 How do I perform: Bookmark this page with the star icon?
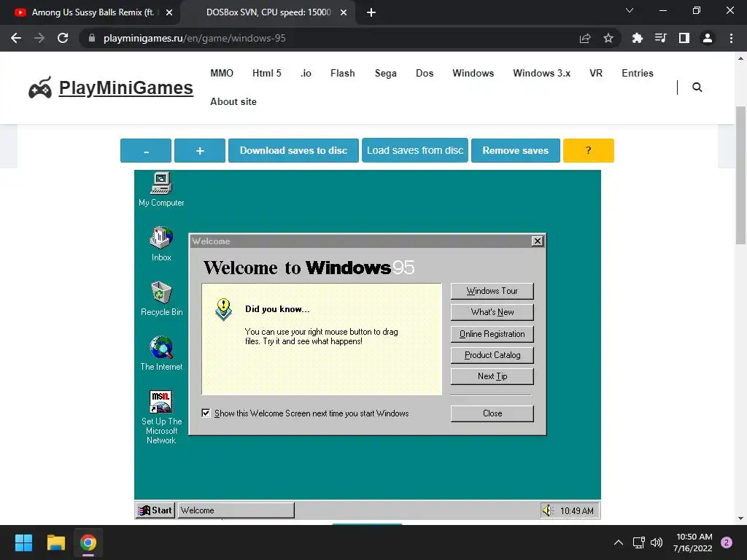608,38
